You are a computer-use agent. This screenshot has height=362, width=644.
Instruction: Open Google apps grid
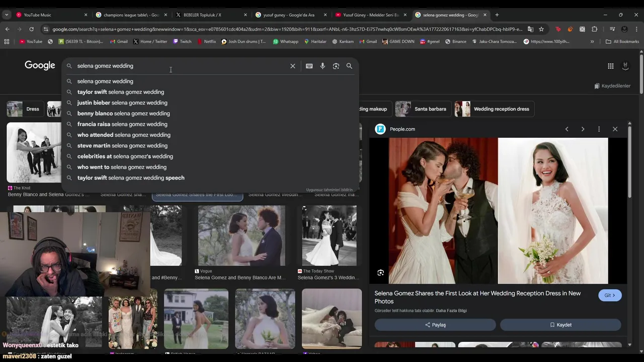pos(610,66)
